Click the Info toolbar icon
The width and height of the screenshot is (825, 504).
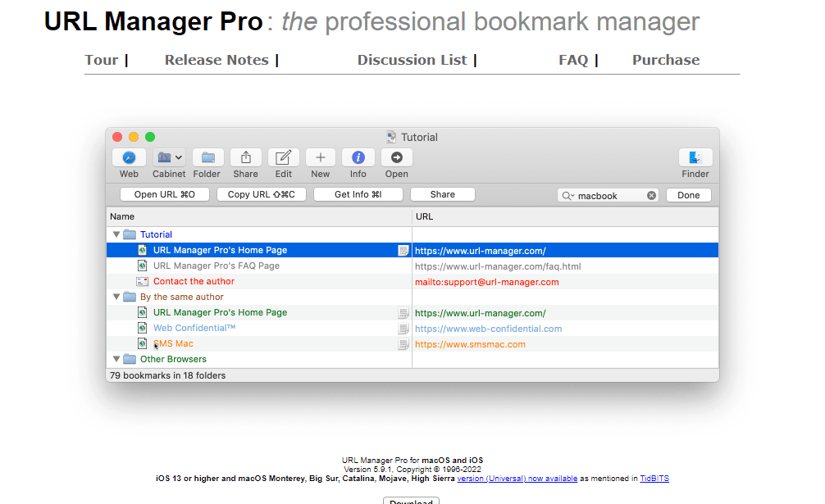(x=358, y=157)
